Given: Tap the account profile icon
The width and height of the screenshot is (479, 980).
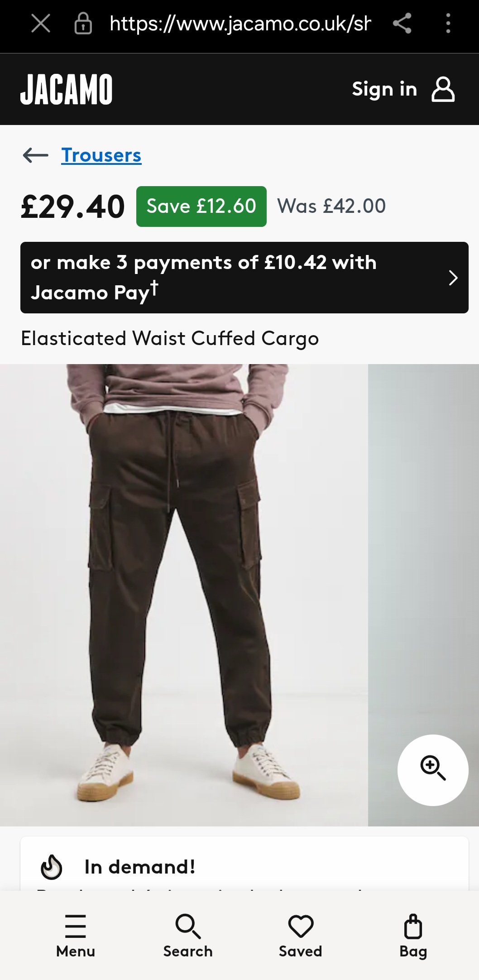Looking at the screenshot, I should [x=443, y=89].
